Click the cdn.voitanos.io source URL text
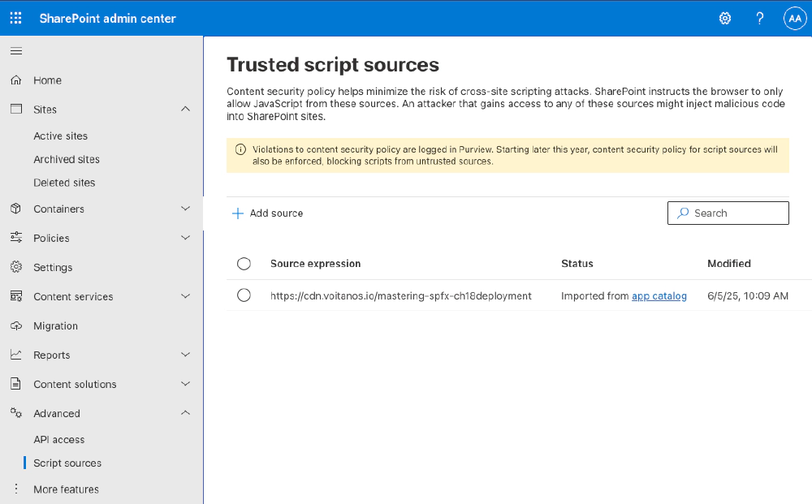 coord(401,296)
